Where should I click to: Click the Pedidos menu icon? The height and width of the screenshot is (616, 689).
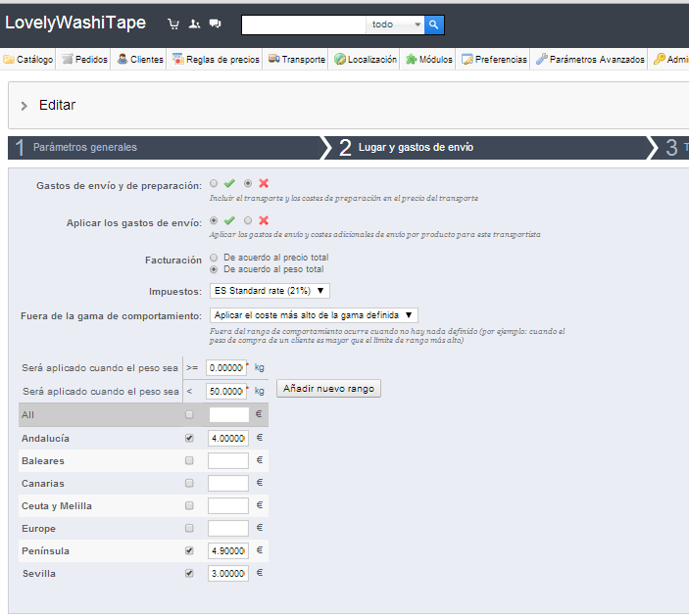click(68, 59)
